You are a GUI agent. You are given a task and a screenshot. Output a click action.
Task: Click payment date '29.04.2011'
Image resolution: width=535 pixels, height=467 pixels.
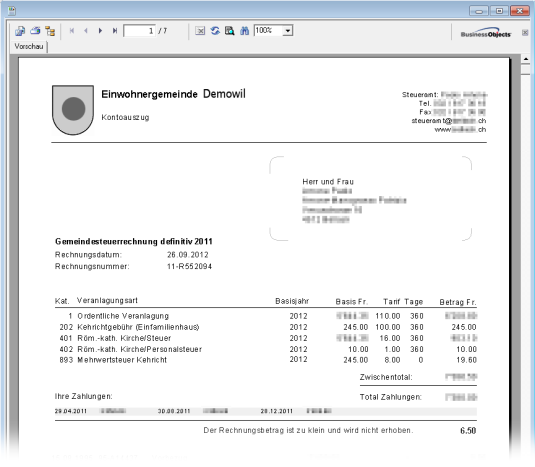pos(71,411)
